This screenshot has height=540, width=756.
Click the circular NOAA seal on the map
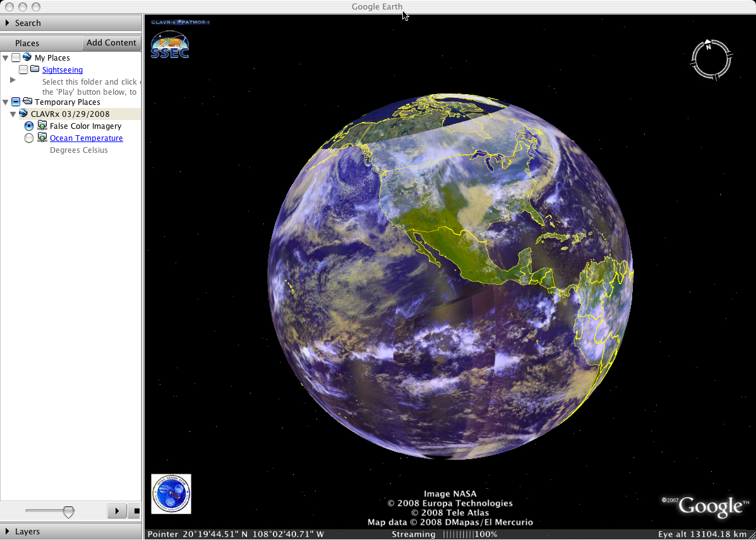(171, 494)
